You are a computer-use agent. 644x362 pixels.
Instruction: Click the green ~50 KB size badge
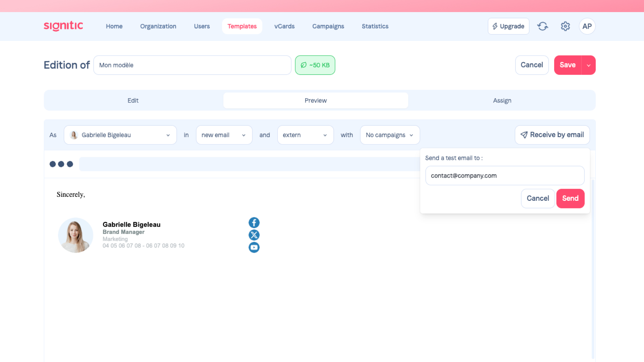pyautogui.click(x=315, y=65)
